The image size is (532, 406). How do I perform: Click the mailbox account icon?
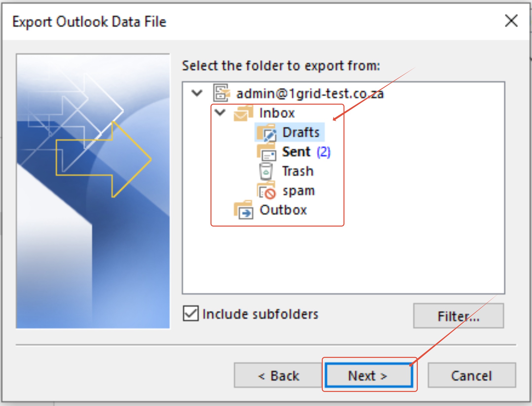coord(221,93)
